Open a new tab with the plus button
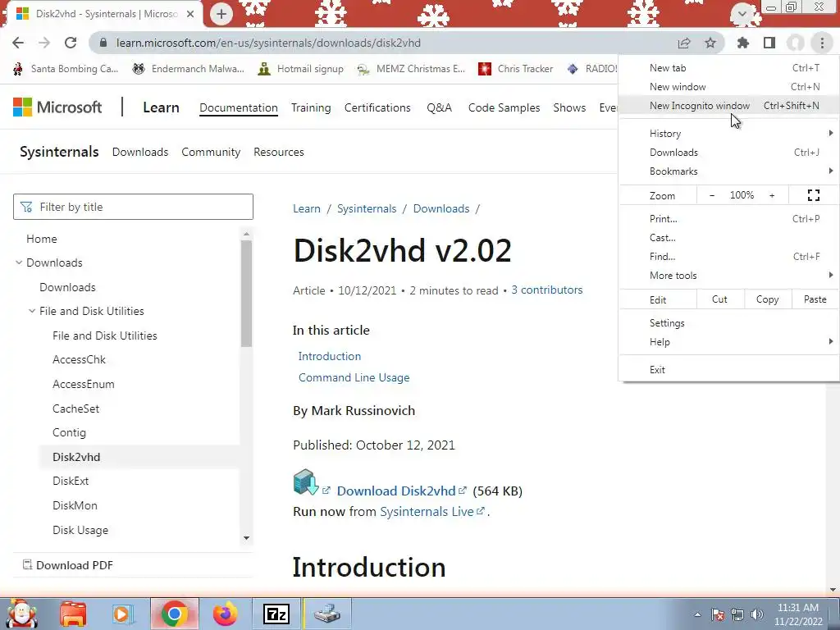 click(x=221, y=14)
